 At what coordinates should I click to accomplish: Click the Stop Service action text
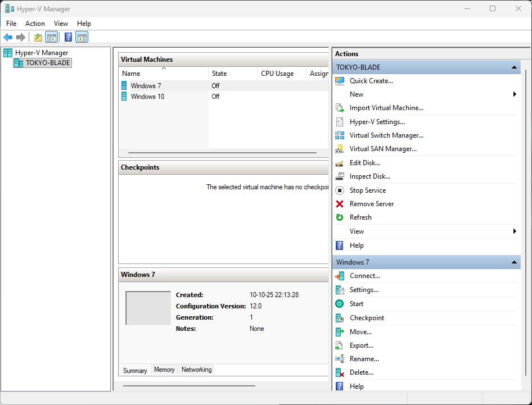click(x=368, y=190)
